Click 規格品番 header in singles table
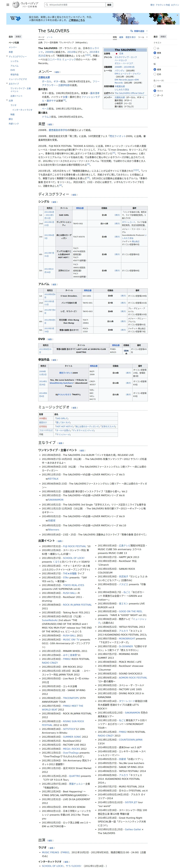This screenshot has height=868, width=186. [x=80, y=208]
